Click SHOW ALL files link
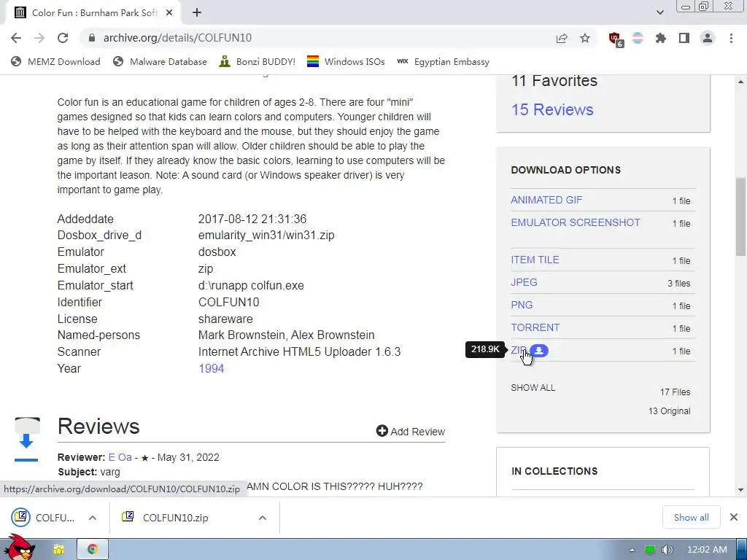Viewport: 747px width, 560px height. point(533,388)
